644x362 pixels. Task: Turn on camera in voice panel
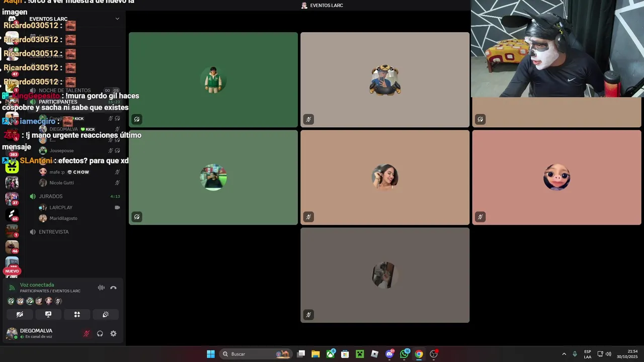coord(20,314)
